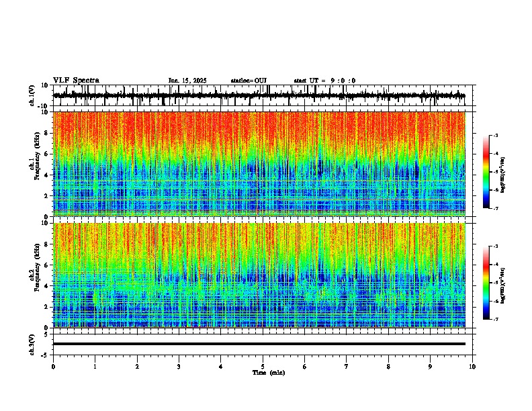Click time axis tick label "6"
This screenshot has height=411, width=532.
[x=305, y=367]
